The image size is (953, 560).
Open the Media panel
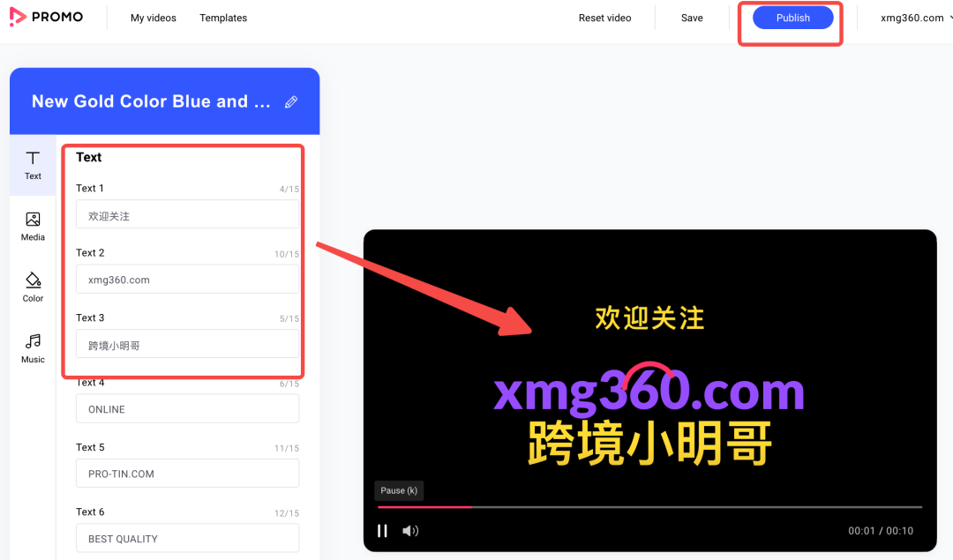coord(32,227)
